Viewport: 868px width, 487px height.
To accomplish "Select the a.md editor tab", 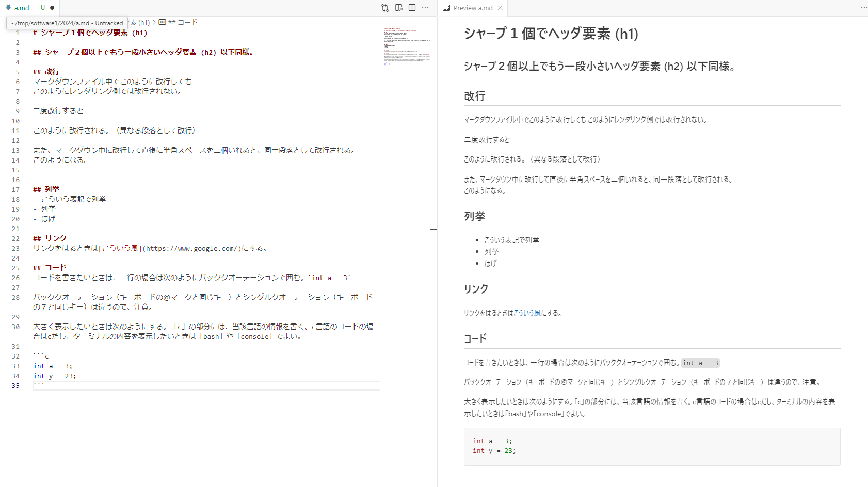I will coord(22,8).
